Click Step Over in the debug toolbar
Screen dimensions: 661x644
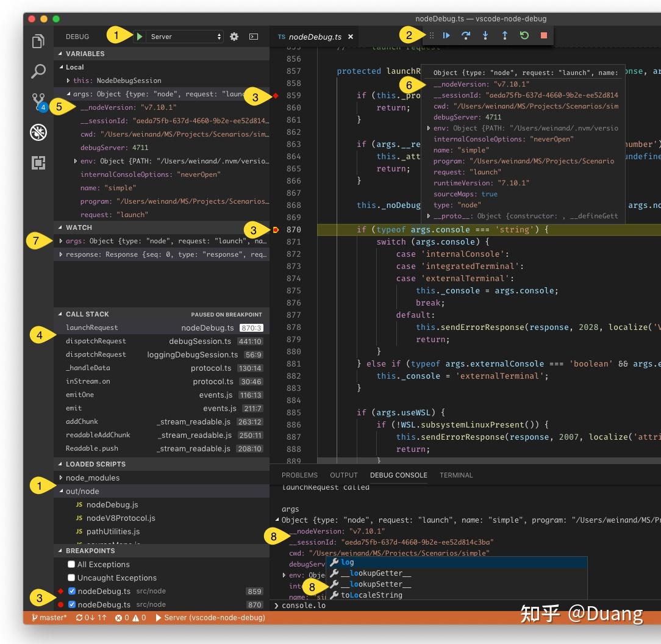[465, 36]
